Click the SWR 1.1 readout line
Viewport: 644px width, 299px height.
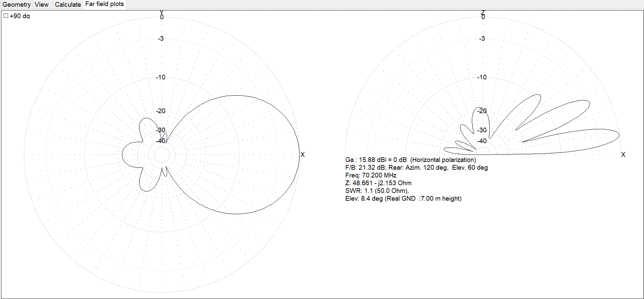tap(377, 191)
